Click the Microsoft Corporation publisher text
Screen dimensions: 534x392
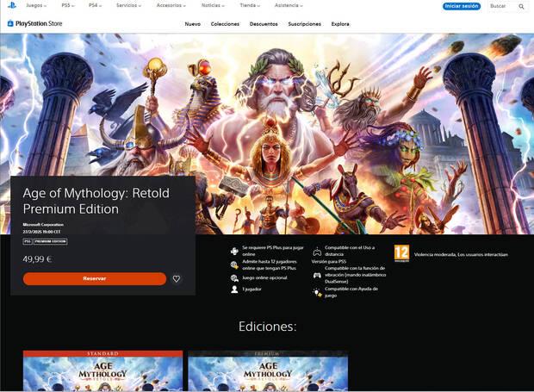click(43, 225)
